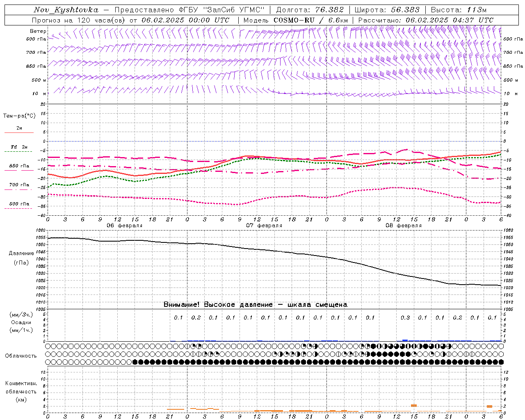Click the "Тем-ра(°C)" temperature panel label
Image resolution: width=525 pixels, height=420 pixels.
point(19,116)
